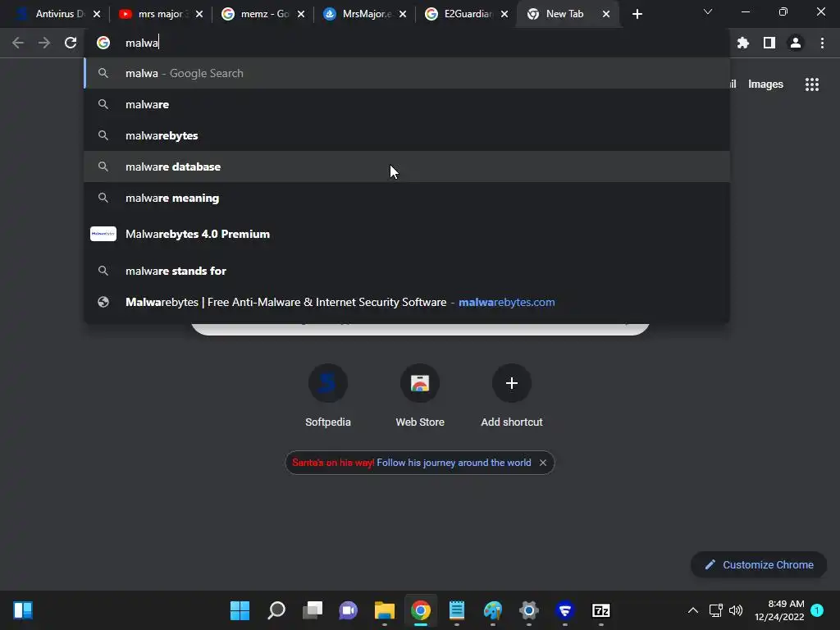This screenshot has height=630, width=840.
Task: Go back with the browser back arrow
Action: [x=18, y=43]
